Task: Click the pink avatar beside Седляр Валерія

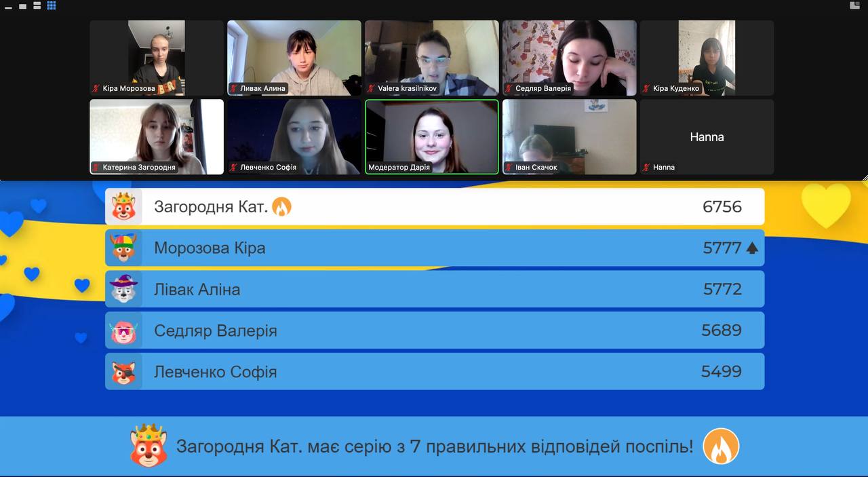Action: 123,331
